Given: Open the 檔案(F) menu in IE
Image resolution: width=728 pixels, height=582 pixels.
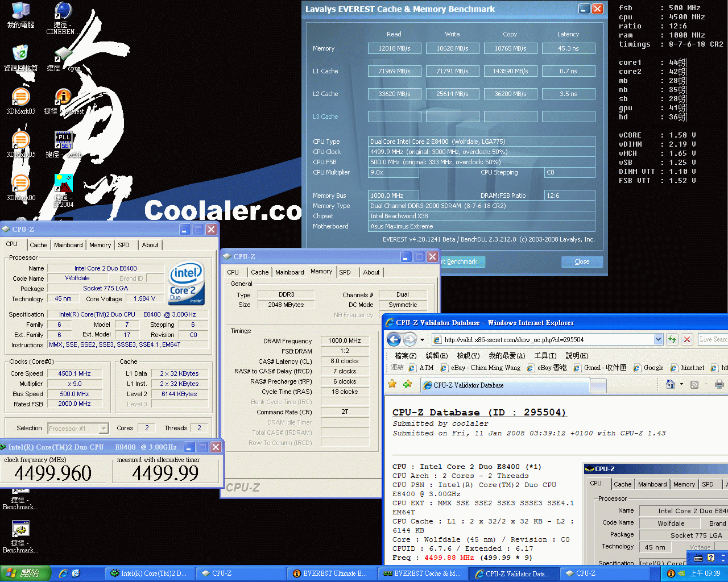Looking at the screenshot, I should pos(406,356).
